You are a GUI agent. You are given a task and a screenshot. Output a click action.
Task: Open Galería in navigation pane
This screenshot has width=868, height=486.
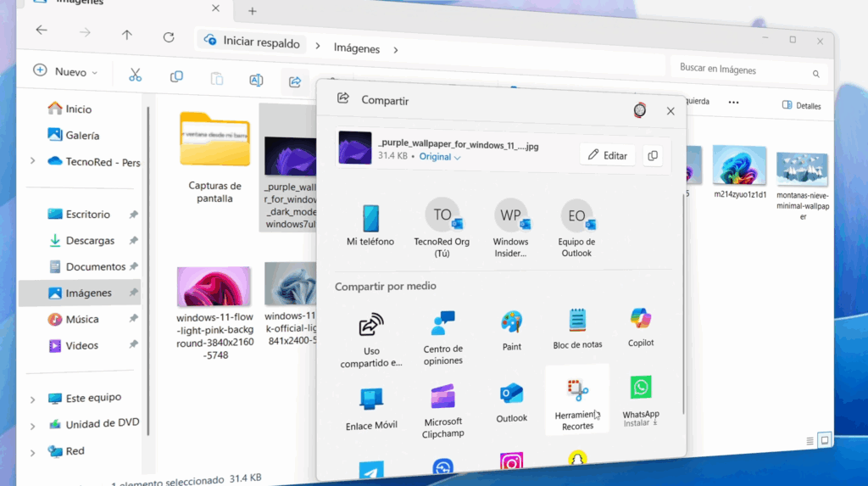point(74,135)
